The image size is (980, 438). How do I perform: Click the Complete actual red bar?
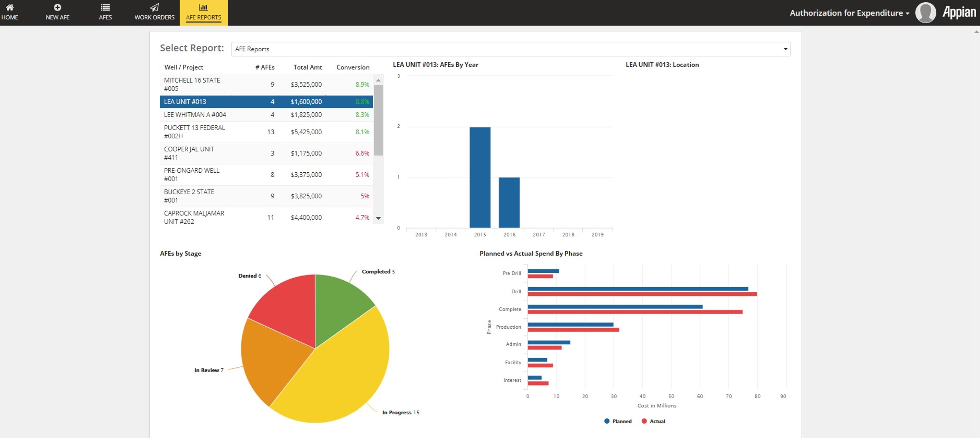[x=635, y=312]
